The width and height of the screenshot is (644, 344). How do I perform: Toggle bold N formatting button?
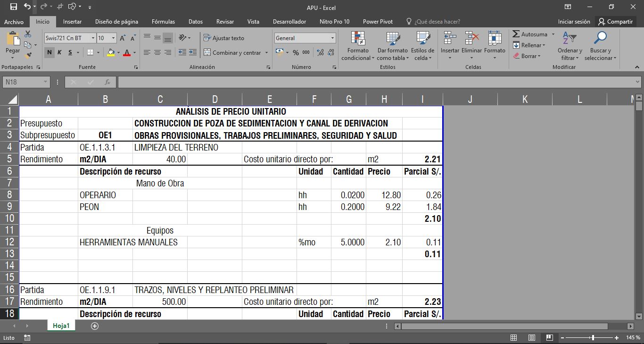pyautogui.click(x=50, y=52)
